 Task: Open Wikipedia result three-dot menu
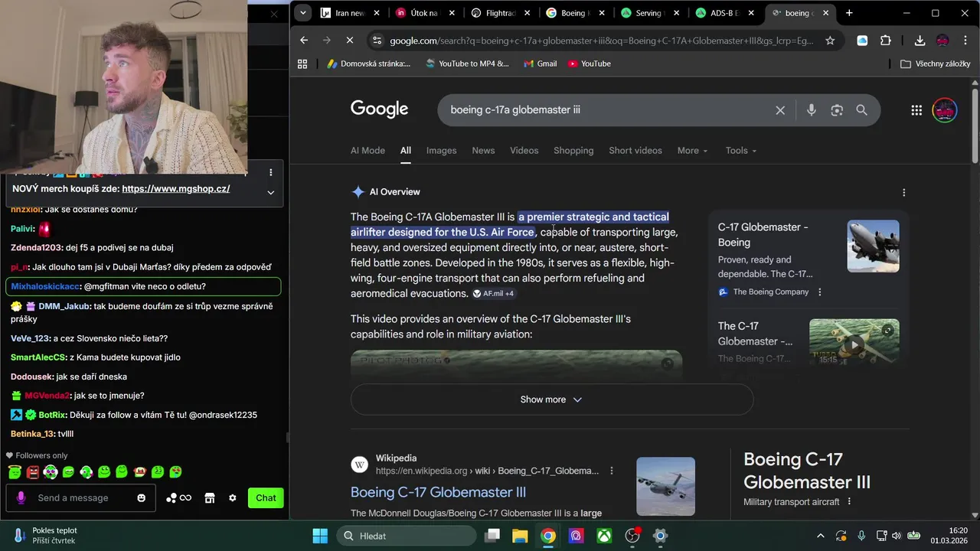(611, 471)
